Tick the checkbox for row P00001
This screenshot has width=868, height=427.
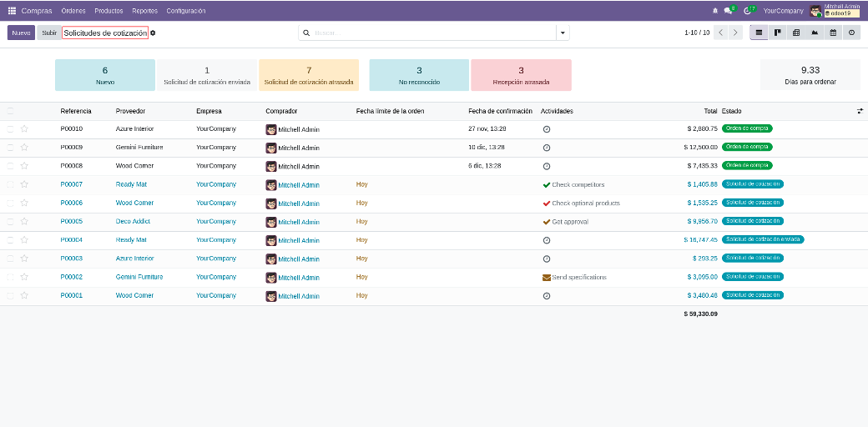coord(10,295)
